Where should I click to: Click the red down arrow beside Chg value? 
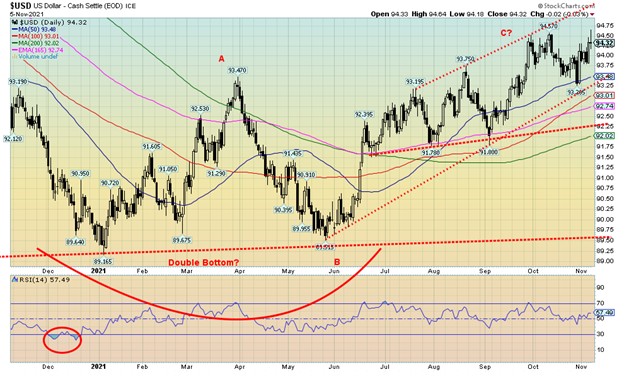[x=593, y=15]
